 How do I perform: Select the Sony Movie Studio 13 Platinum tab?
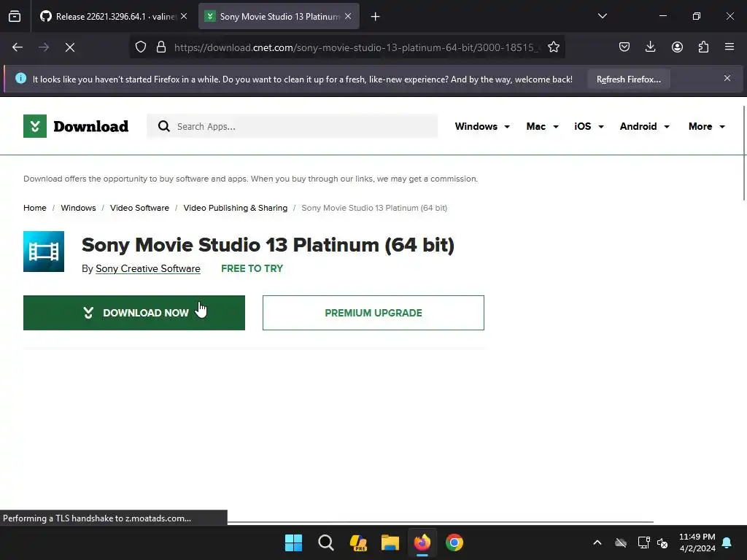[x=279, y=16]
